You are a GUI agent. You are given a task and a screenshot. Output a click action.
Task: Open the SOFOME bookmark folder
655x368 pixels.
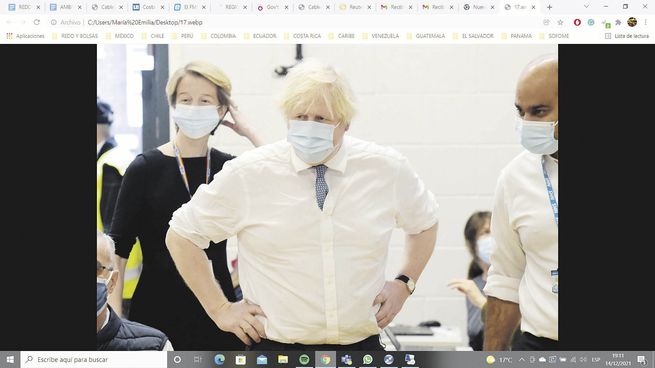554,36
